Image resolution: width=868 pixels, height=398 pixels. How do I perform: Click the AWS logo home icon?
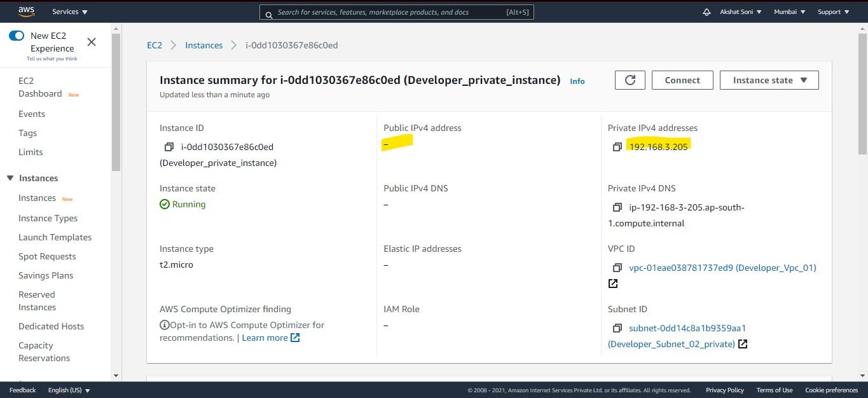(26, 11)
